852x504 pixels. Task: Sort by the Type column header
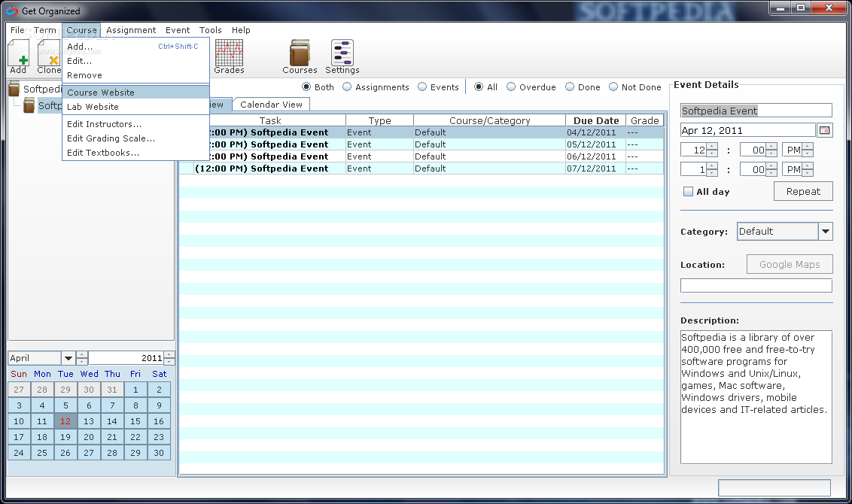(x=379, y=120)
